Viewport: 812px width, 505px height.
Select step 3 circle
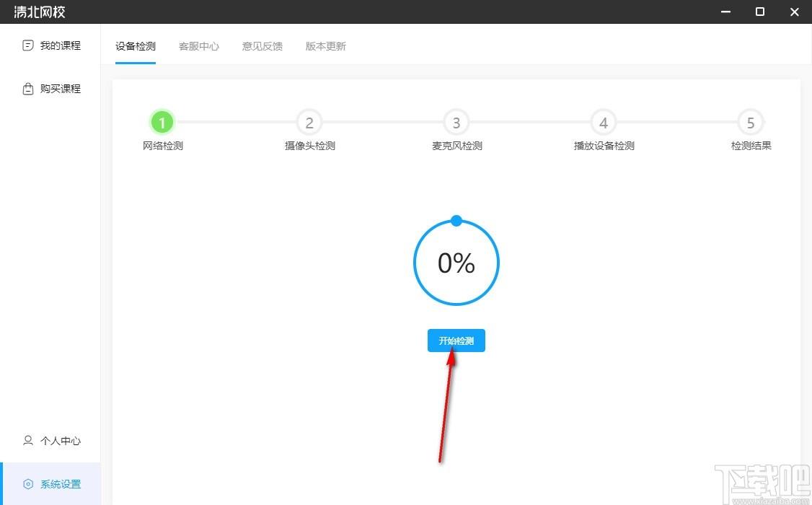pyautogui.click(x=456, y=122)
